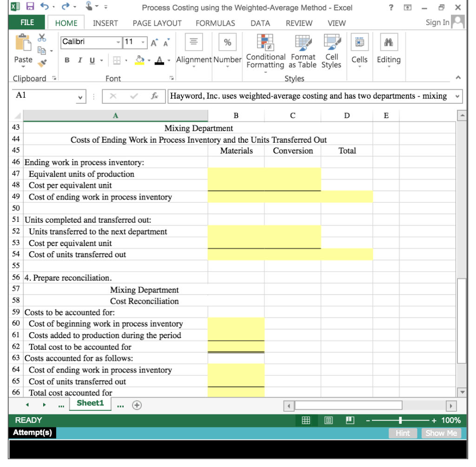Switch to Normal view in status bar
The height and width of the screenshot is (467, 476).
click(306, 420)
